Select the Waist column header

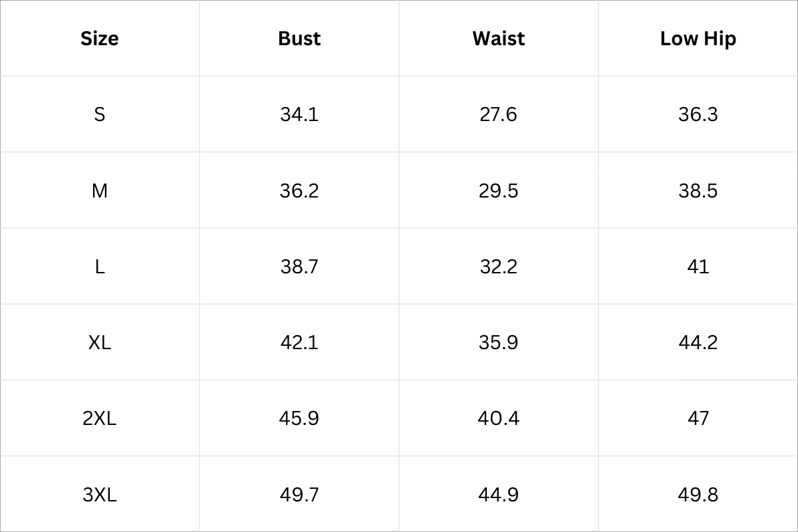pos(498,39)
